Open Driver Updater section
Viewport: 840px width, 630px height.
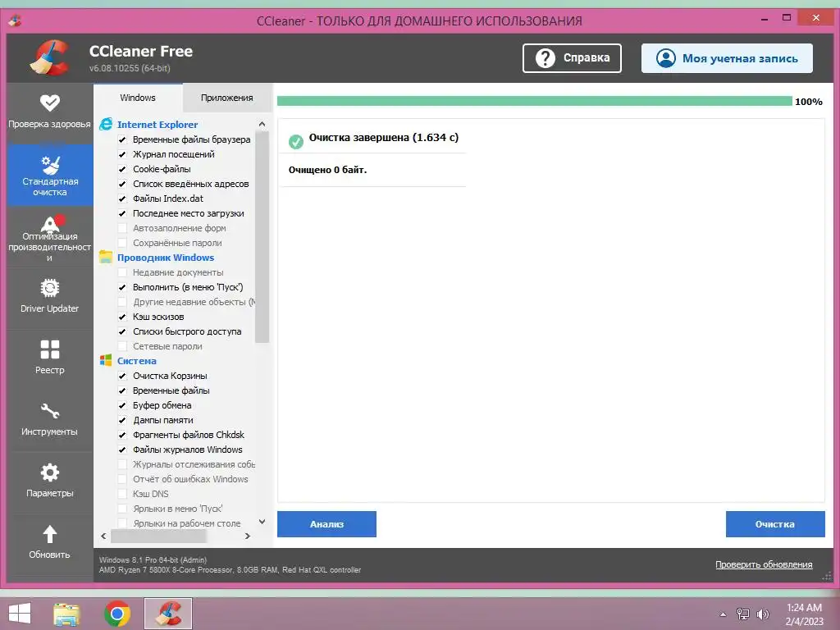click(x=49, y=296)
